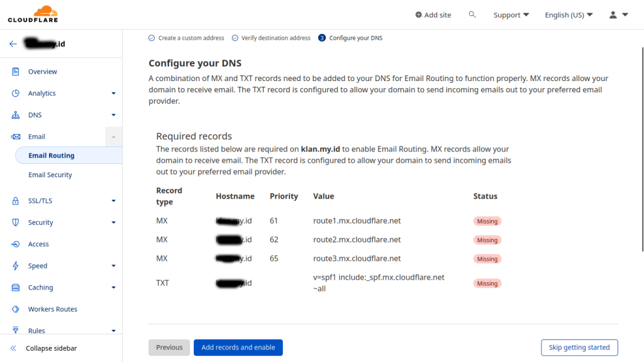
Task: Click Skip getting started
Action: click(579, 347)
